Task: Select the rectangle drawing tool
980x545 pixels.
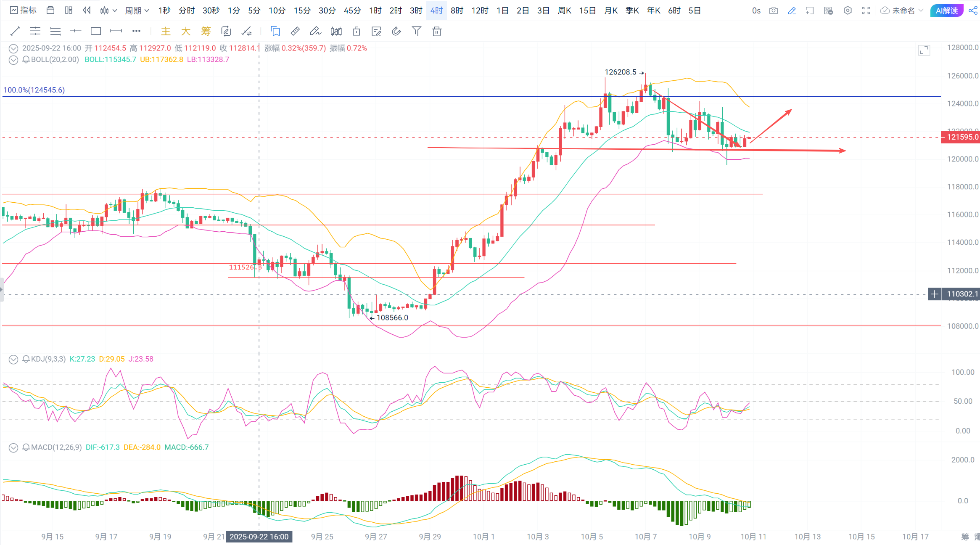Action: click(x=96, y=31)
